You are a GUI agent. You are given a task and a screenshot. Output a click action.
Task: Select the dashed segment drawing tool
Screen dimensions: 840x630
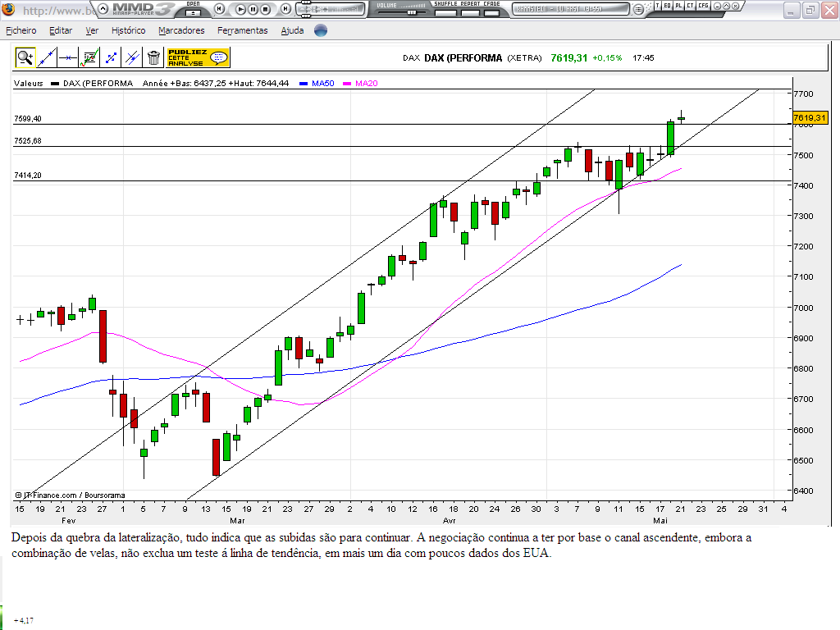click(x=111, y=57)
